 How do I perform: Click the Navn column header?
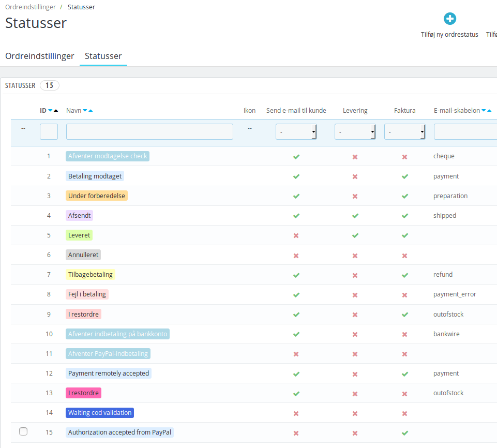tap(74, 110)
